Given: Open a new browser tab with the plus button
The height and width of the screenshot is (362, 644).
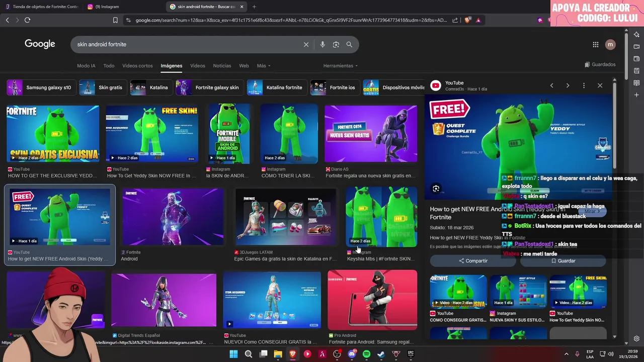Looking at the screenshot, I should tap(254, 7).
